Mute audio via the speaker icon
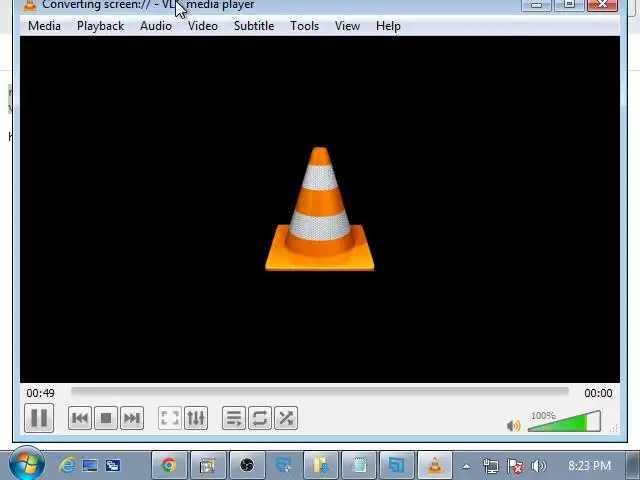Screen dimensions: 640x480 click(513, 426)
